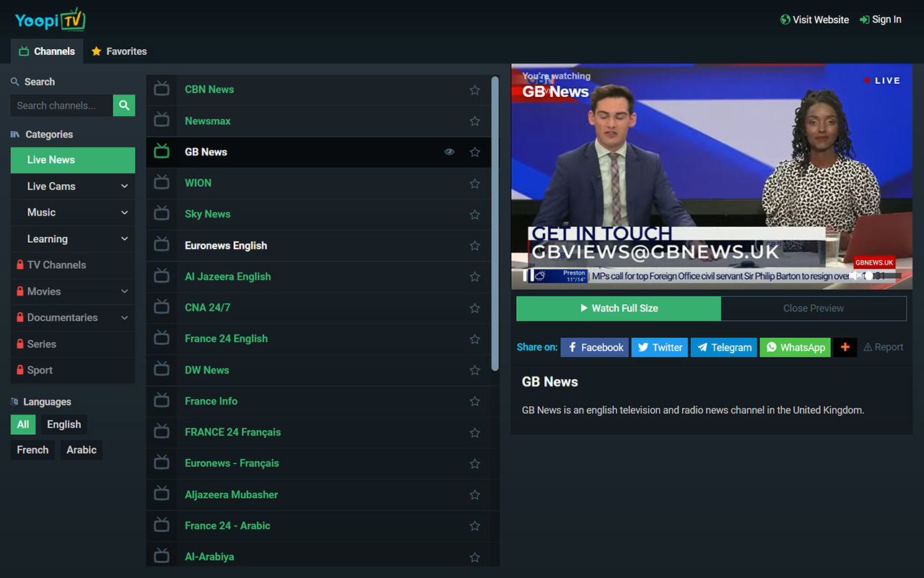Filter channels by French language
The height and width of the screenshot is (578, 924).
32,450
